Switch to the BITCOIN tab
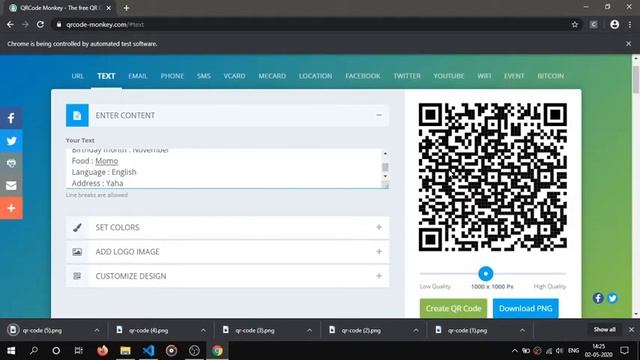The height and width of the screenshot is (360, 640). (551, 76)
